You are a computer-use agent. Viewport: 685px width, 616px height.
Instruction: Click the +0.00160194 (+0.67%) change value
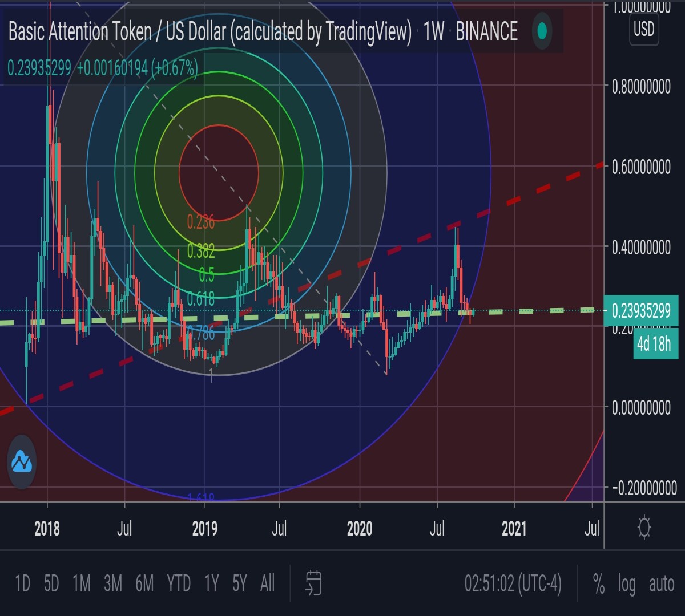[137, 68]
